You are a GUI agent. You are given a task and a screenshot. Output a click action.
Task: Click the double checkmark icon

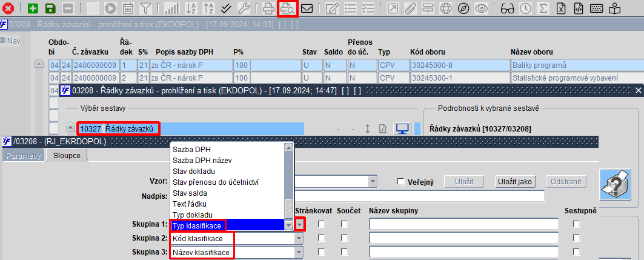coord(227,8)
